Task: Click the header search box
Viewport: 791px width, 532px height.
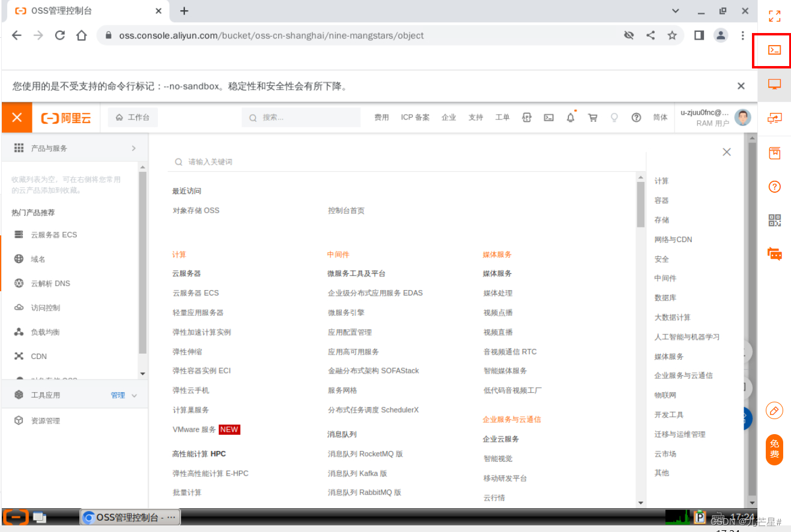Action: coord(302,118)
